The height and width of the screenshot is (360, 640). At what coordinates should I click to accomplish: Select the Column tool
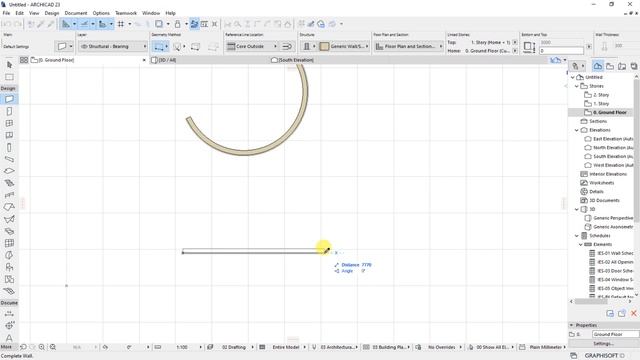9,147
